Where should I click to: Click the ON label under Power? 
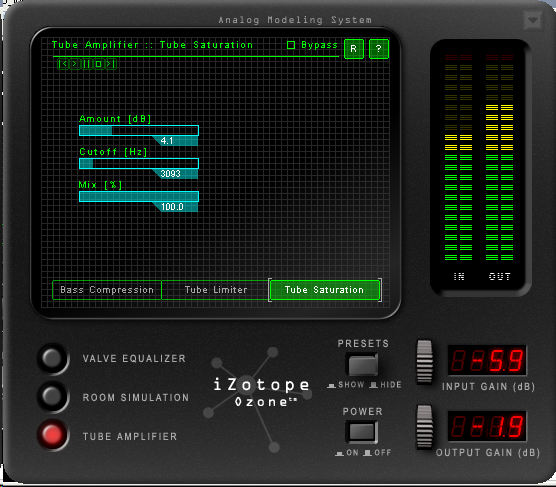(x=352, y=453)
